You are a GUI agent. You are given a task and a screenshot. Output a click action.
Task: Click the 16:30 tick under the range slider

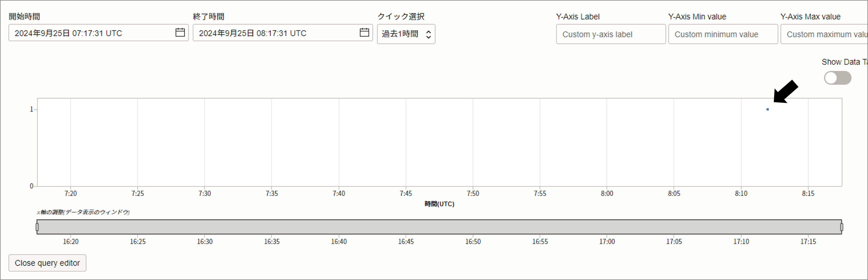click(x=205, y=241)
